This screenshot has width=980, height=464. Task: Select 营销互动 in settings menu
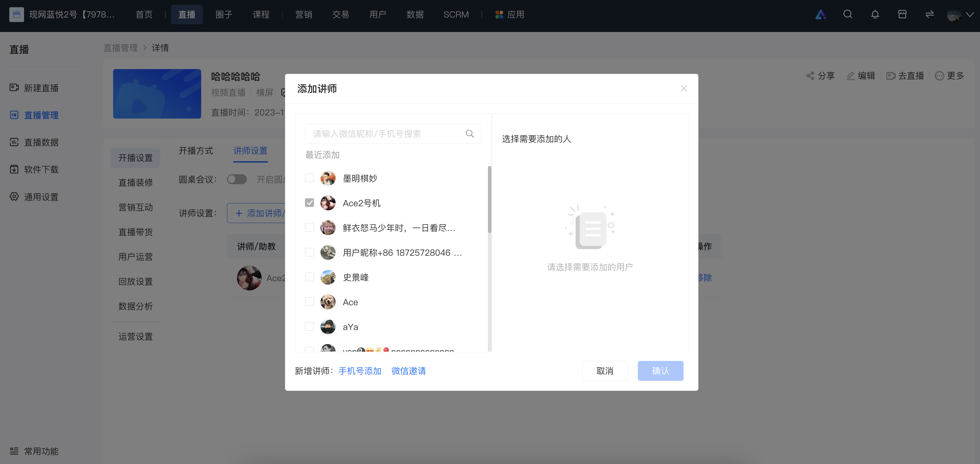point(135,207)
